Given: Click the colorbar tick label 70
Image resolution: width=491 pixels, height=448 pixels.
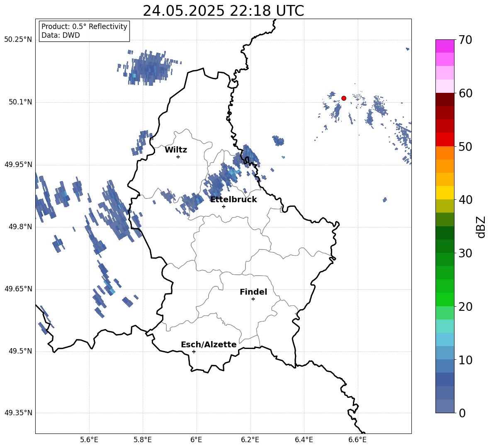Looking at the screenshot, I should coord(465,40).
